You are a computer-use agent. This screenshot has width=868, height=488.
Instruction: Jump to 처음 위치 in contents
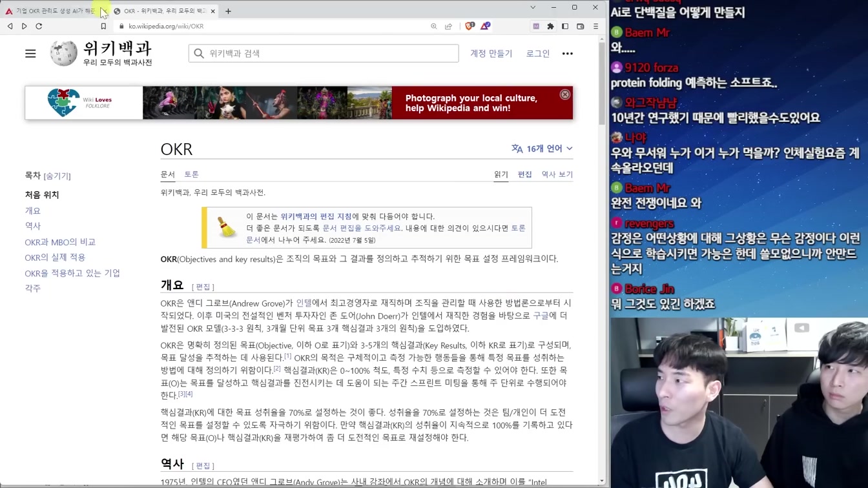click(x=42, y=195)
